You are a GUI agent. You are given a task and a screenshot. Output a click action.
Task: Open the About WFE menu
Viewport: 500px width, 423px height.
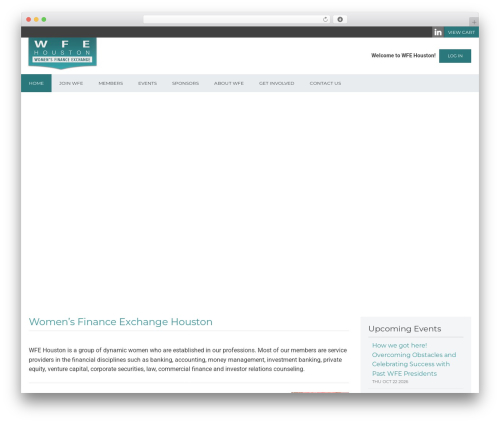point(229,83)
